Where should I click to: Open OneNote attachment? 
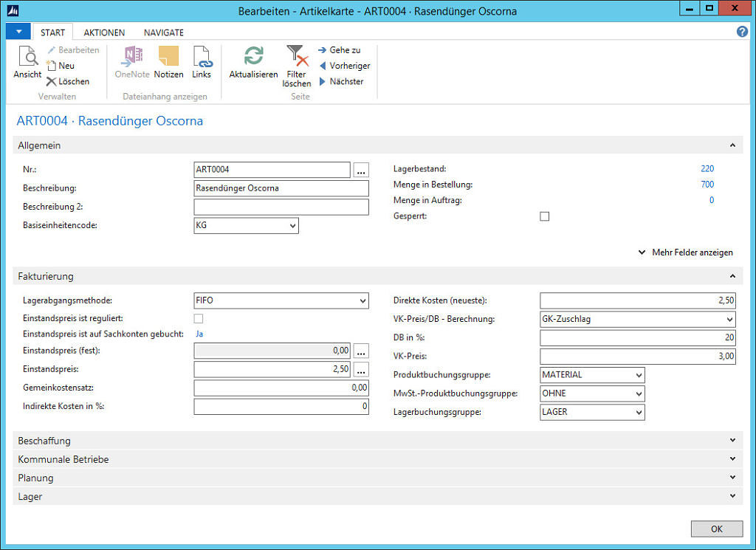pyautogui.click(x=132, y=62)
